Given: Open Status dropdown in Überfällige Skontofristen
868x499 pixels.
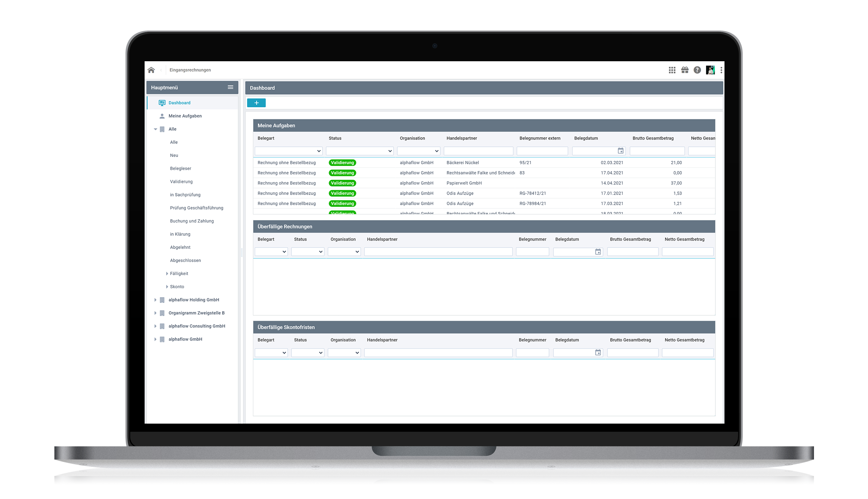Looking at the screenshot, I should (x=308, y=353).
